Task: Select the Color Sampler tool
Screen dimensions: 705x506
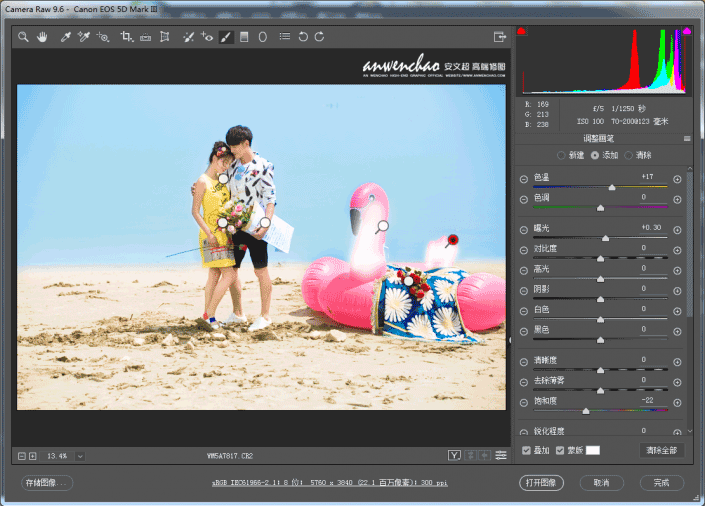Action: point(84,37)
